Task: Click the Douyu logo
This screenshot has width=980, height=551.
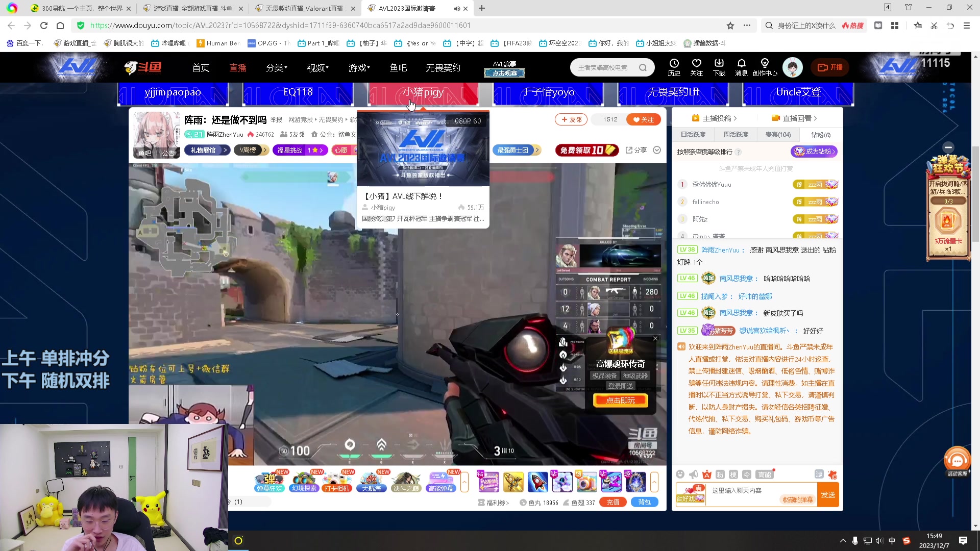Action: (143, 67)
